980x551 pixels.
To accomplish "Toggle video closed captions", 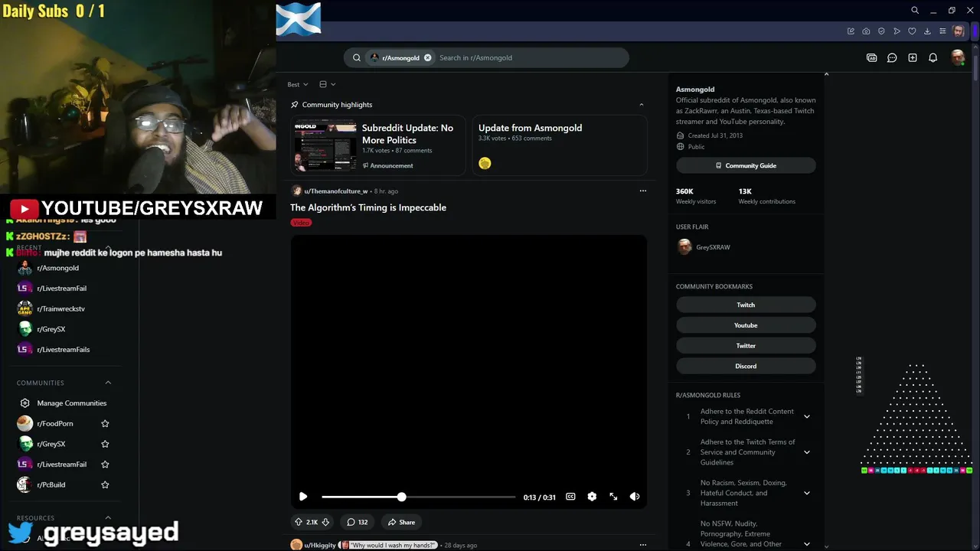I will [570, 497].
